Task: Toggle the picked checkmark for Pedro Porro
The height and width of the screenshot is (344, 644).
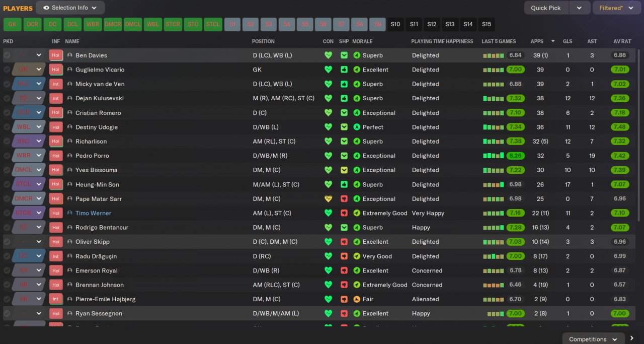Action: 7,156
